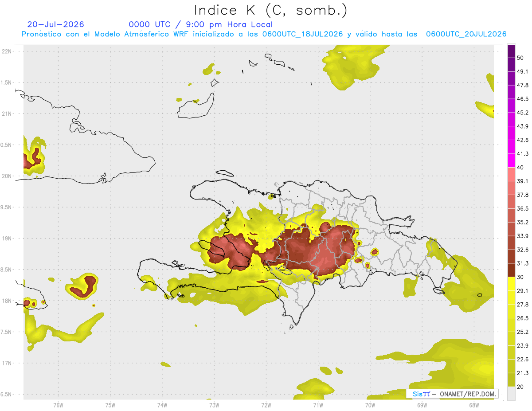
Task: Click colorbar value "22.6"
Action: pyautogui.click(x=523, y=359)
